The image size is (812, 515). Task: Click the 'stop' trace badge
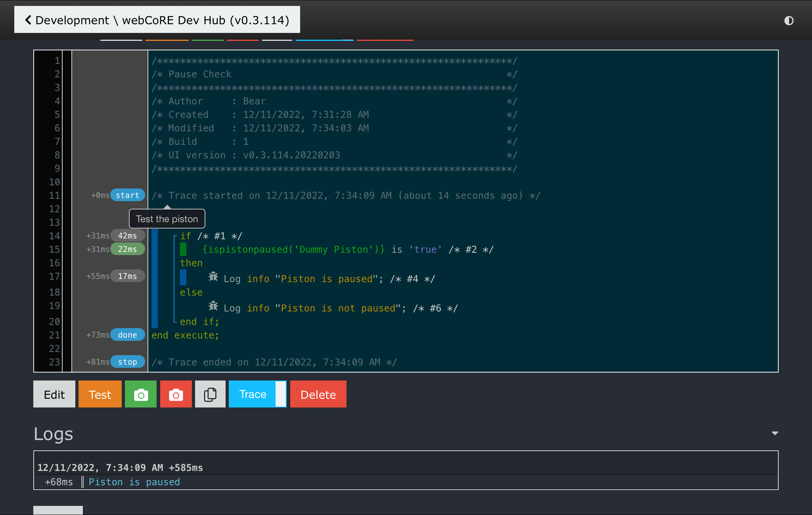(127, 362)
